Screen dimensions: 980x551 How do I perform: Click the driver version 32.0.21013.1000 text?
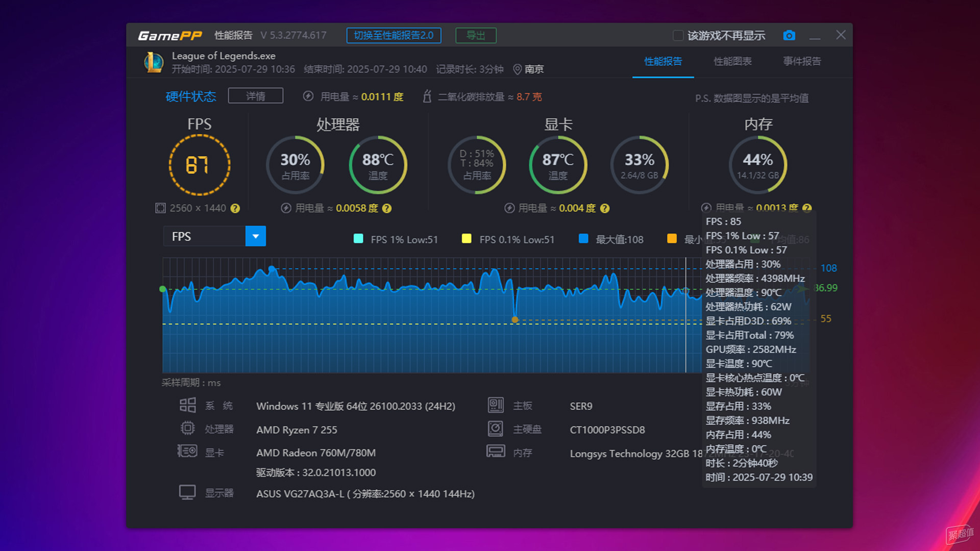(x=316, y=472)
